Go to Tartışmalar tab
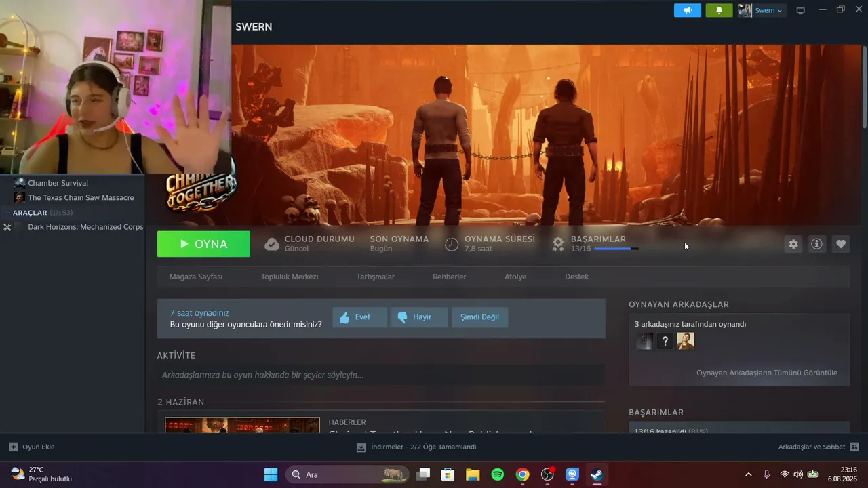868x488 pixels. (x=376, y=277)
